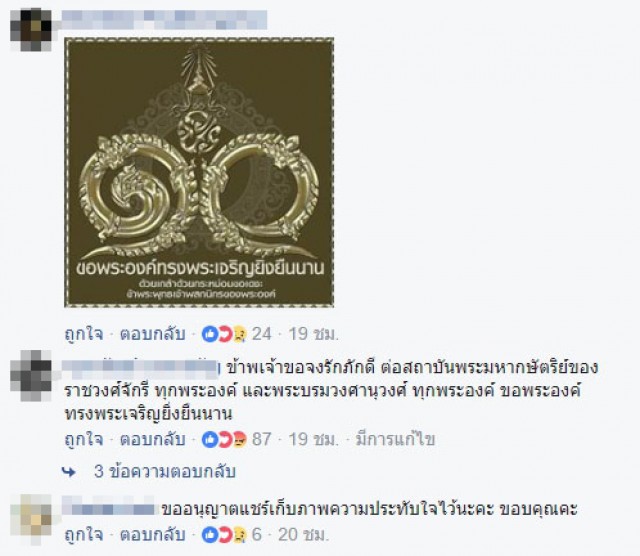Open the golden royal emblem image

199,172
